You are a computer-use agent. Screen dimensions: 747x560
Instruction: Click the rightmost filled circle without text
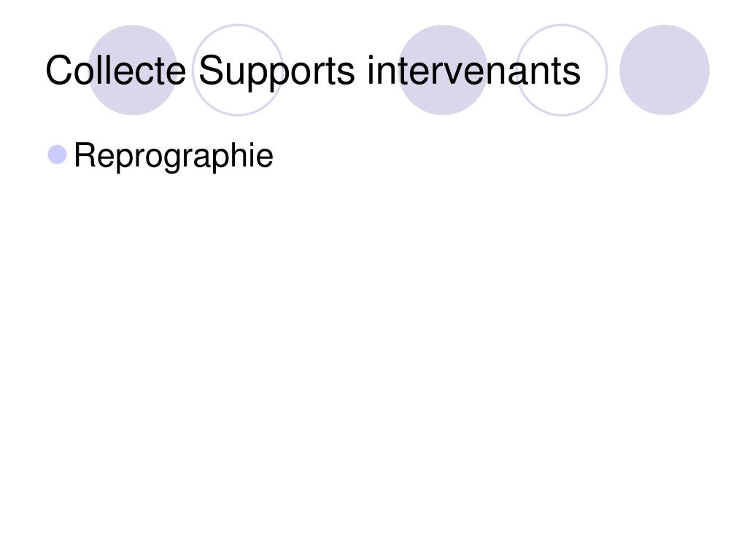coord(665,70)
